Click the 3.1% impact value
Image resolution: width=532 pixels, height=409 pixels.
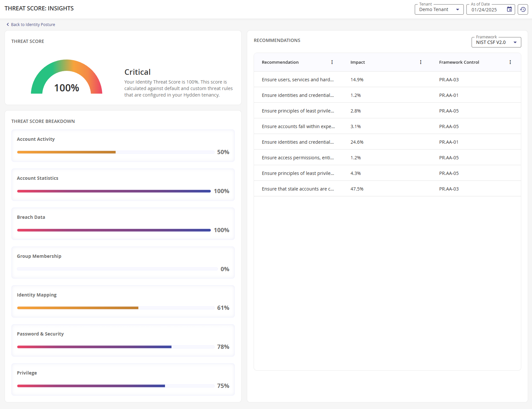(356, 126)
